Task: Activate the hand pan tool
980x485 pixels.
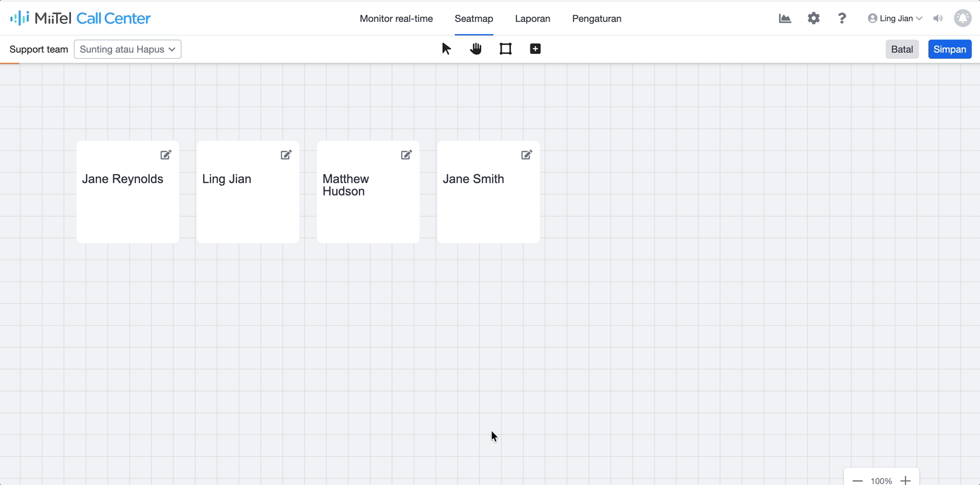Action: click(x=476, y=48)
